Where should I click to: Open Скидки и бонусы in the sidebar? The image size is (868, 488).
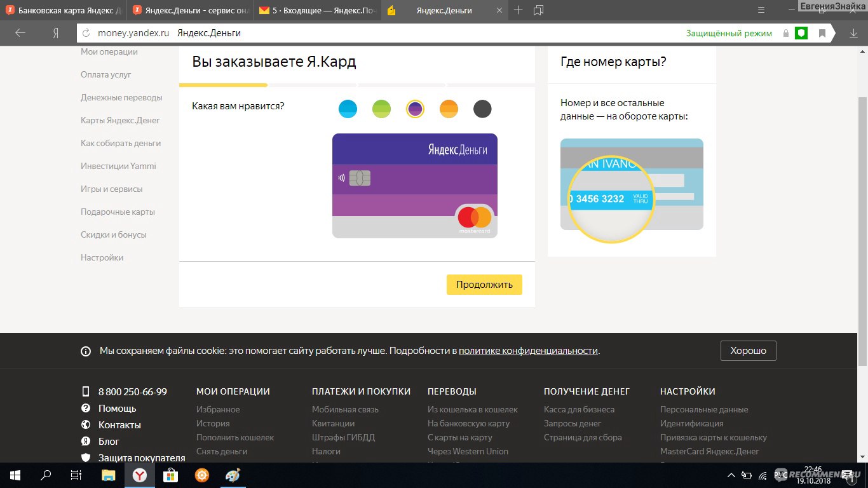[114, 234]
